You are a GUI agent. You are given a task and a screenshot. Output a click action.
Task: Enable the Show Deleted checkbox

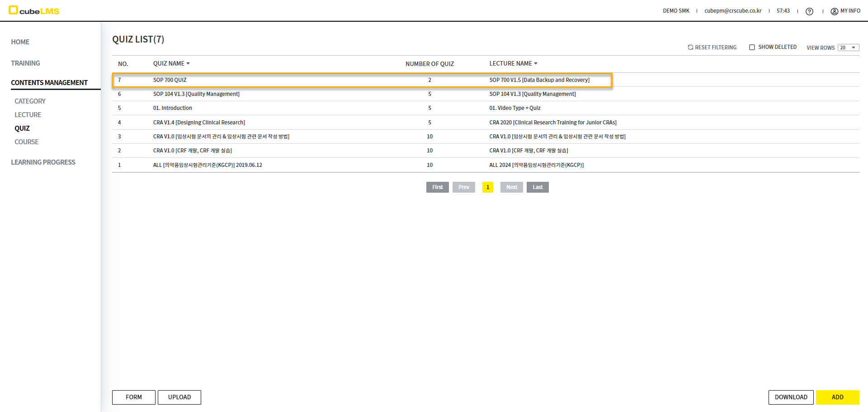[752, 47]
